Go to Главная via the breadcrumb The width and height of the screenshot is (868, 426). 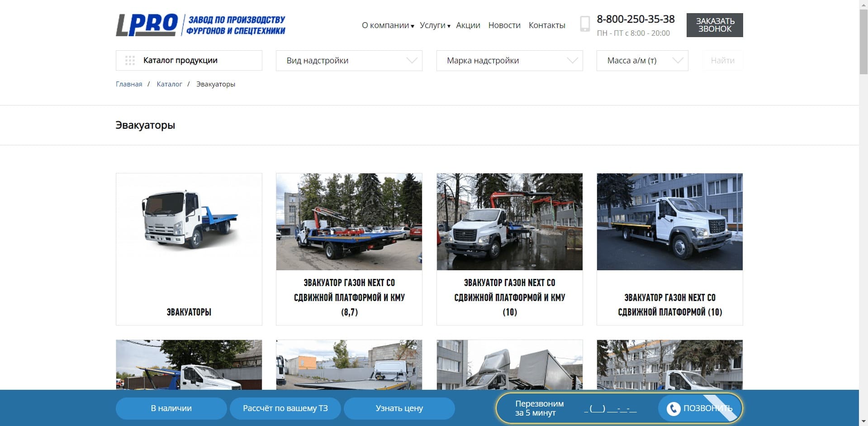pyautogui.click(x=129, y=84)
